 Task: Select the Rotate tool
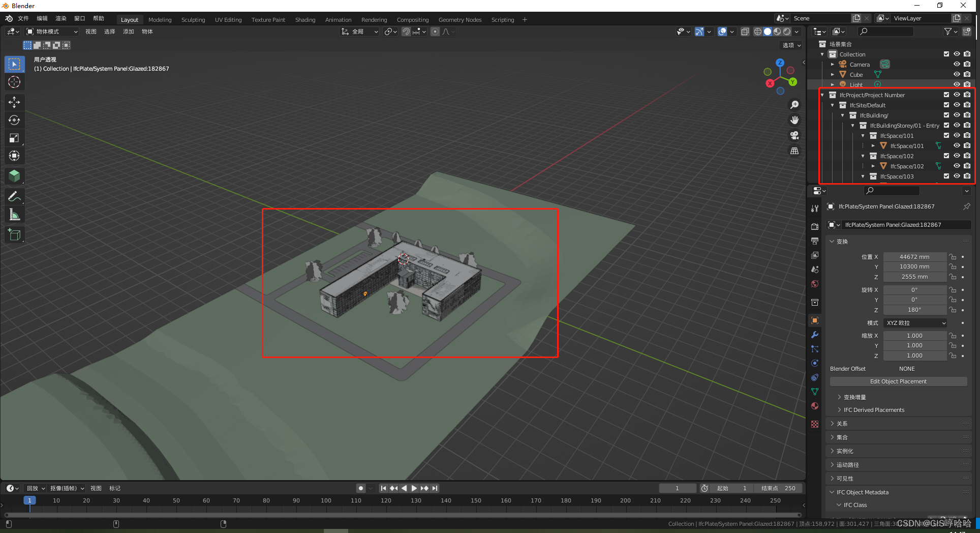14,120
